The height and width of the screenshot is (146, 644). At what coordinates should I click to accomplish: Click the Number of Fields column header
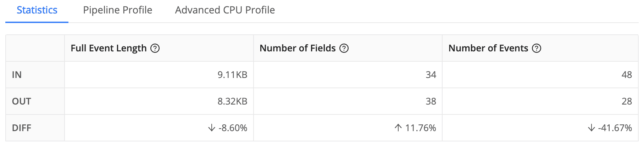[298, 48]
